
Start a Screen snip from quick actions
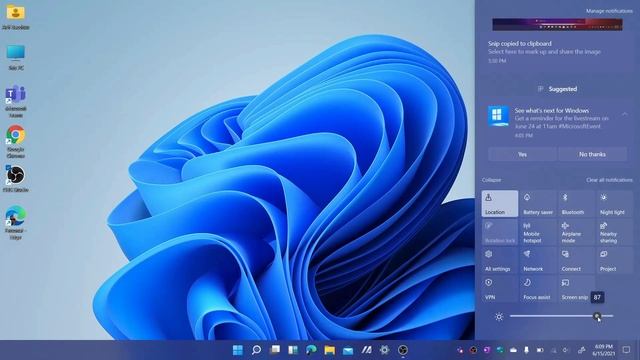(x=576, y=289)
